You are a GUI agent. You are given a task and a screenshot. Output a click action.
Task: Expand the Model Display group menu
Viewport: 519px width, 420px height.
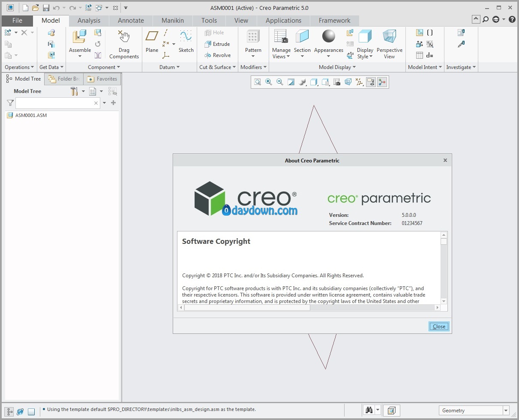click(337, 67)
